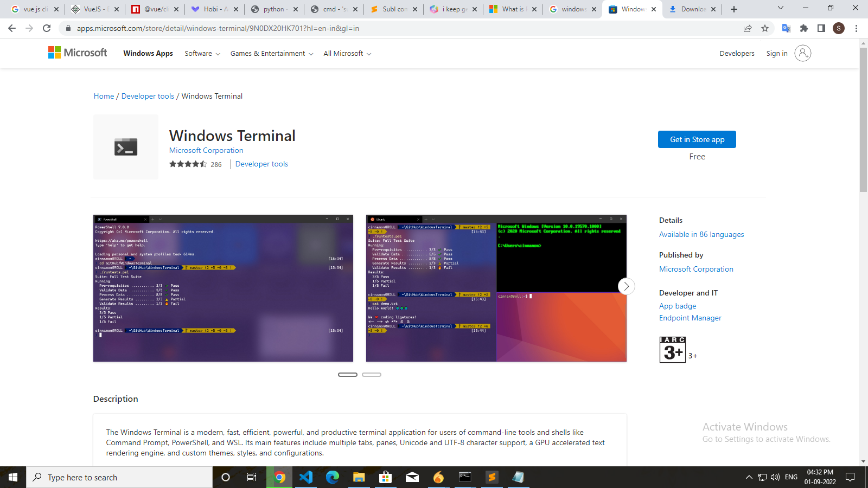Toggle Chrome side panel icon
The width and height of the screenshot is (868, 488).
click(x=821, y=28)
